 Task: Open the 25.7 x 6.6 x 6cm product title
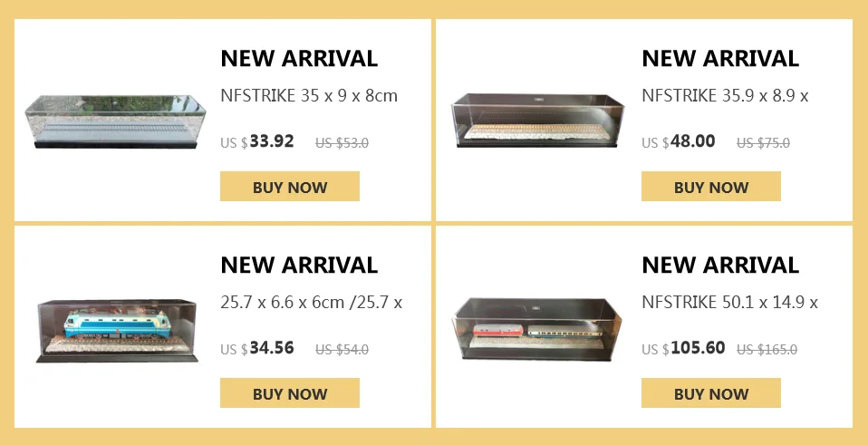coord(311,303)
